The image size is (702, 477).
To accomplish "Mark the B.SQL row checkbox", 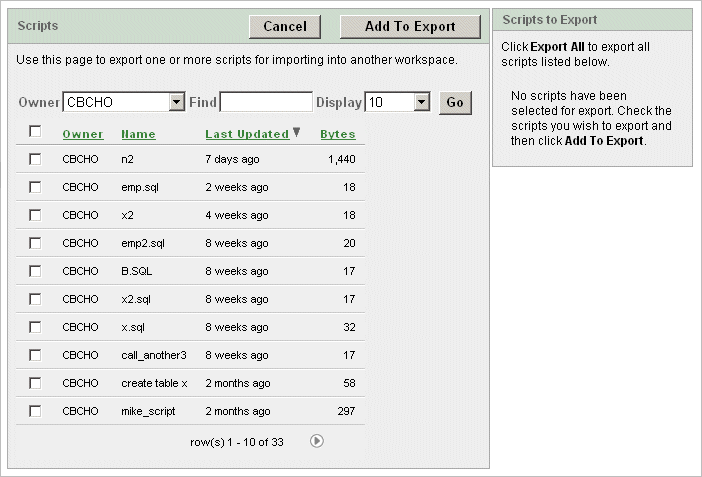I will click(x=35, y=271).
